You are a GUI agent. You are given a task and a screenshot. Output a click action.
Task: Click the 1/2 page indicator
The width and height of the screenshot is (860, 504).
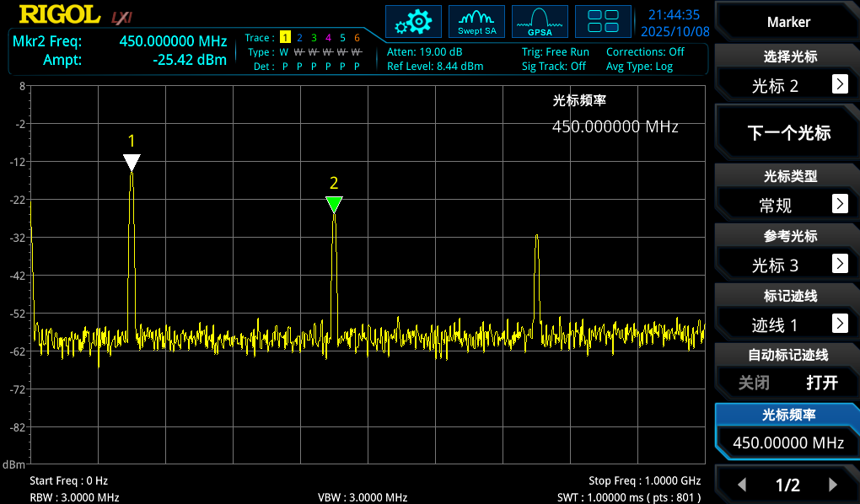787,485
